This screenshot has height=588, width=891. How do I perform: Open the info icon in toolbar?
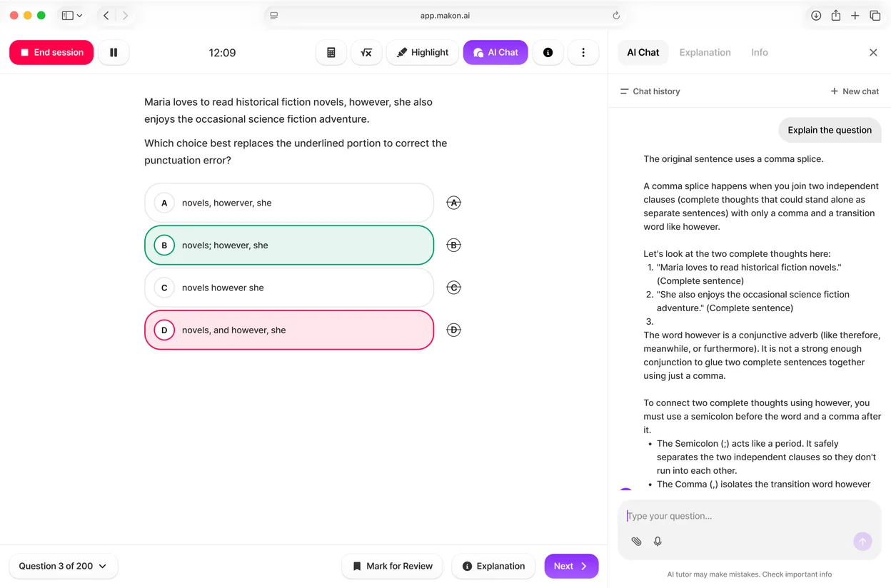click(548, 52)
